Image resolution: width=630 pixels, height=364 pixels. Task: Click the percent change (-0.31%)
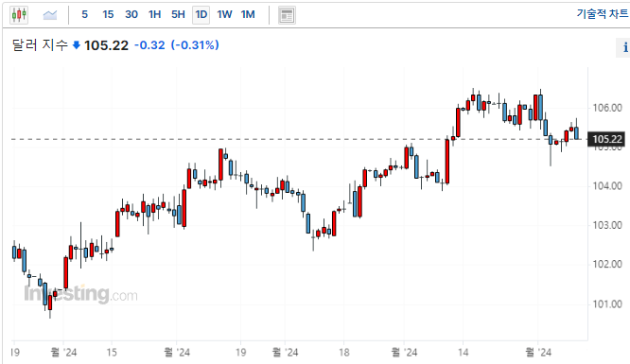(x=195, y=45)
